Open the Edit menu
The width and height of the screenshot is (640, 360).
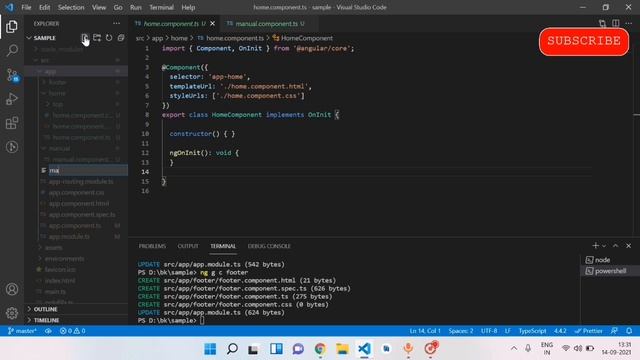44,7
